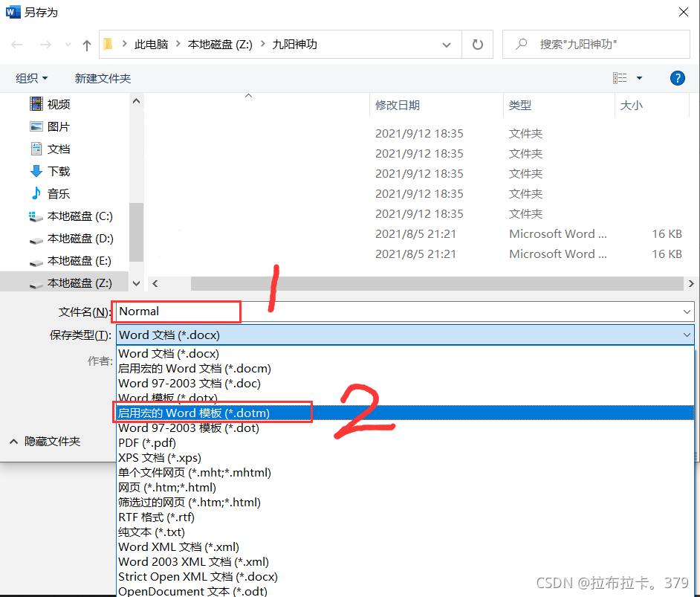Select 本地磁盘 (C:) drive
Image resolution: width=700 pixels, height=597 pixels.
coord(71,216)
